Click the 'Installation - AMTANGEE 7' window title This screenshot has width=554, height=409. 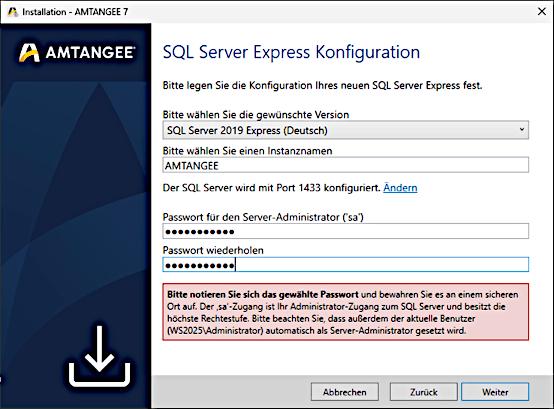click(75, 12)
